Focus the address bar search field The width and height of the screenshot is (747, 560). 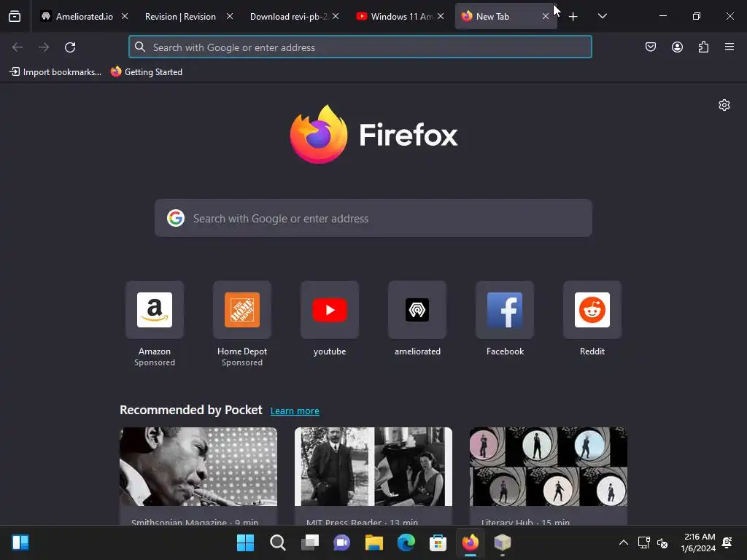[x=360, y=47]
